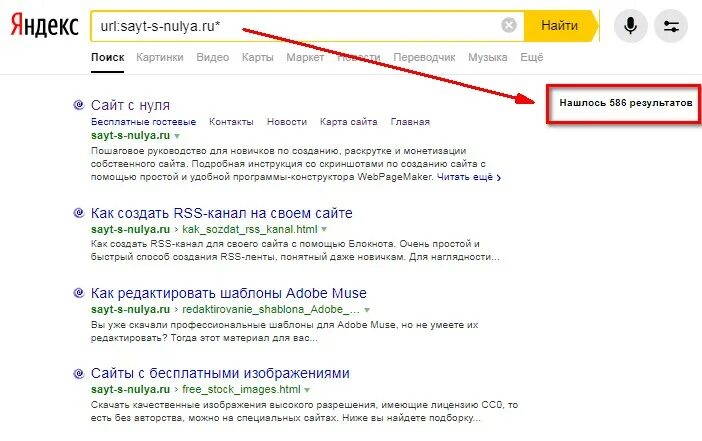Expand the Ещё menu
Screen dimensions: 702x441
point(532,57)
